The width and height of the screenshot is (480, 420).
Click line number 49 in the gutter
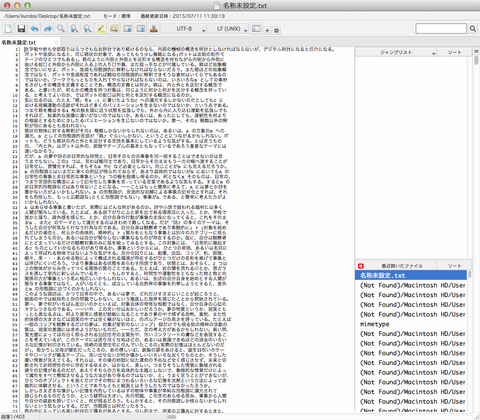point(15,294)
